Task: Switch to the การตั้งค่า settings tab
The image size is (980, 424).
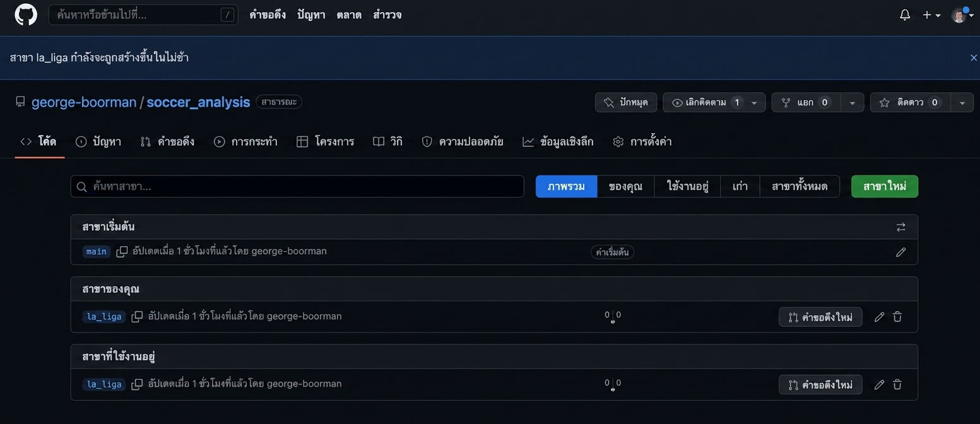Action: coord(642,141)
